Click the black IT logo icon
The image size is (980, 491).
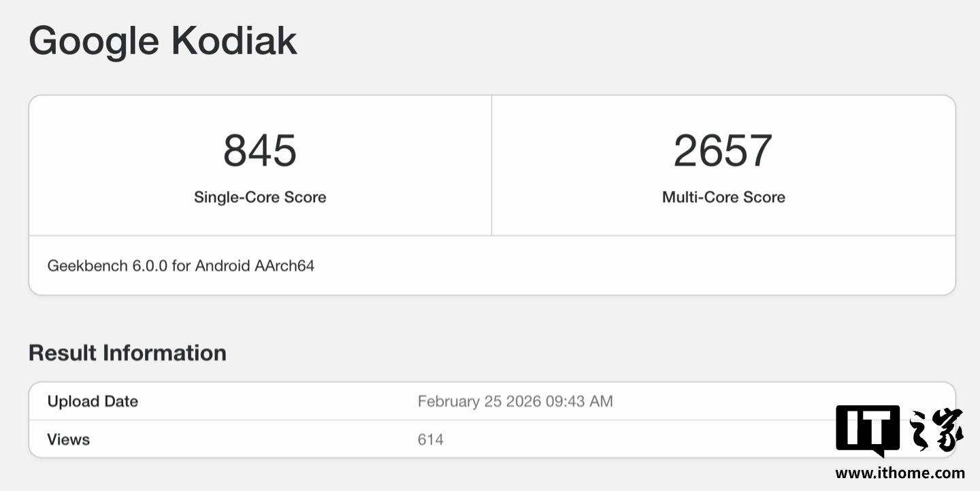coord(868,428)
